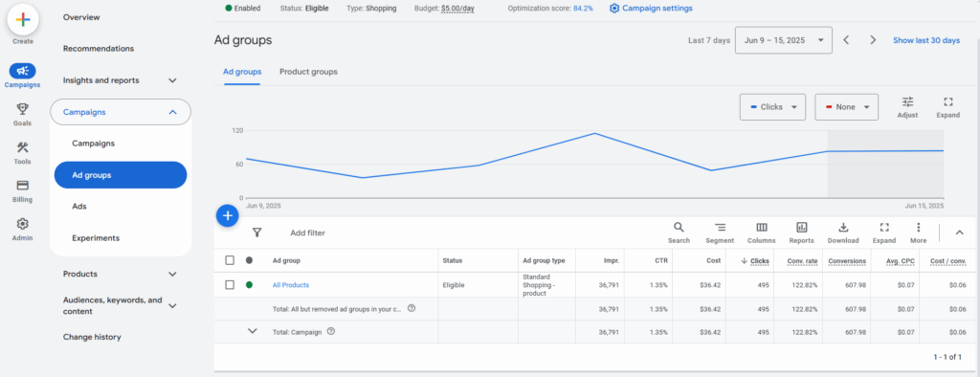Sort by the Ad group type header

[x=544, y=260]
